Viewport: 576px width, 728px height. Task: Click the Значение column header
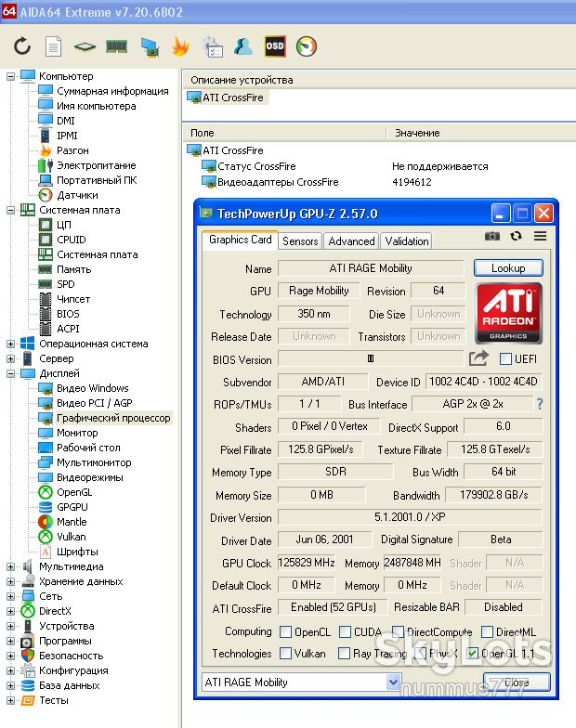(481, 133)
